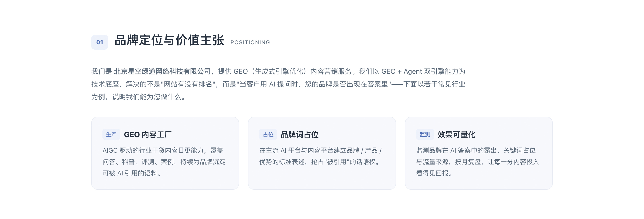This screenshot has width=644, height=219.
Task: Open the 品牌词占位 card description text
Action: pos(320,156)
